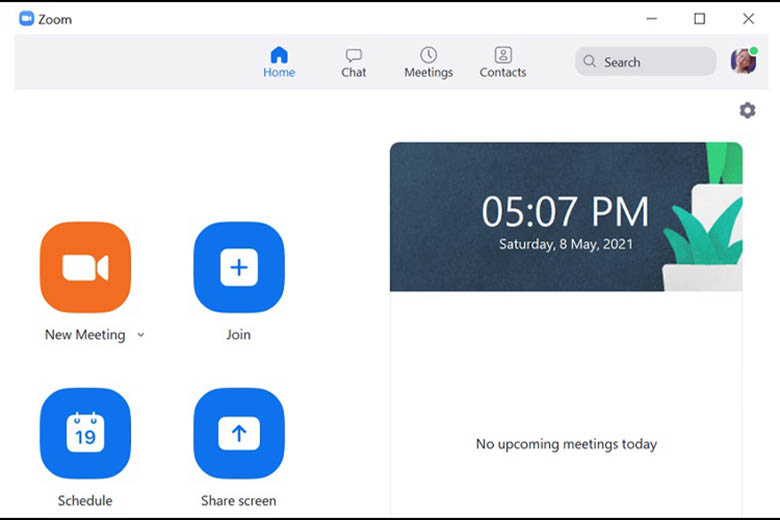The width and height of the screenshot is (780, 520).
Task: Go to the Meetings tab
Action: pyautogui.click(x=428, y=62)
